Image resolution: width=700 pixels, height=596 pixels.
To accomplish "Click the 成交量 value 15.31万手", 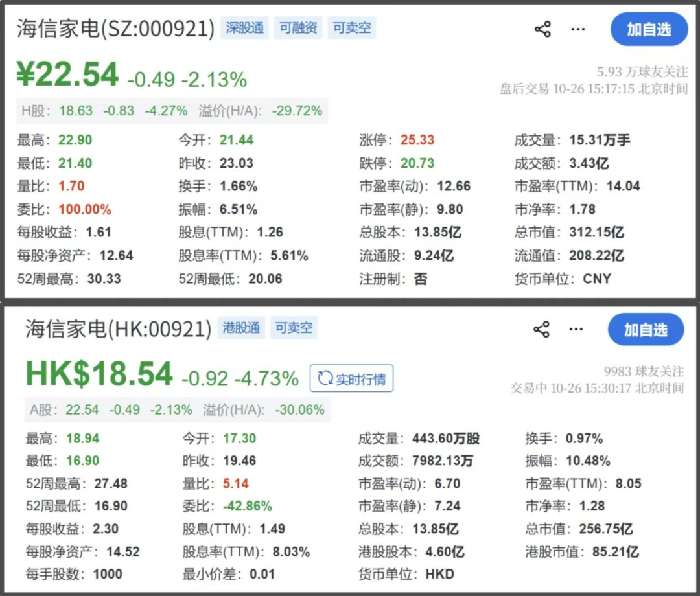I will tap(600, 140).
